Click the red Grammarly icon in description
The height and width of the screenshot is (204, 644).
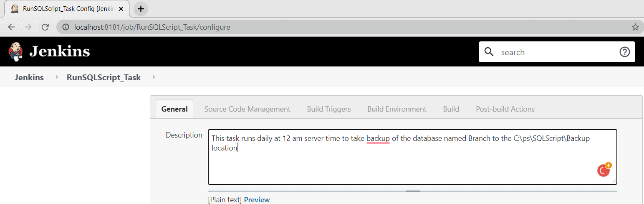pyautogui.click(x=604, y=170)
